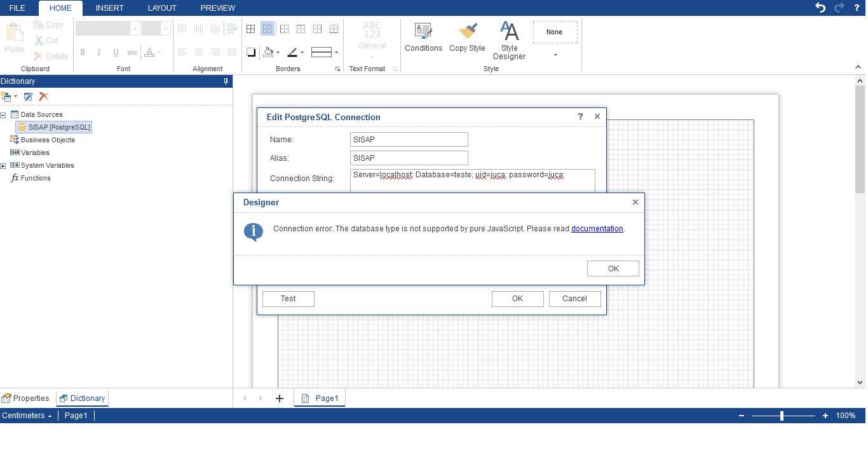Click the New Item icon in Dictionary toolbar
Screen dimensions: 868x469
click(6, 97)
